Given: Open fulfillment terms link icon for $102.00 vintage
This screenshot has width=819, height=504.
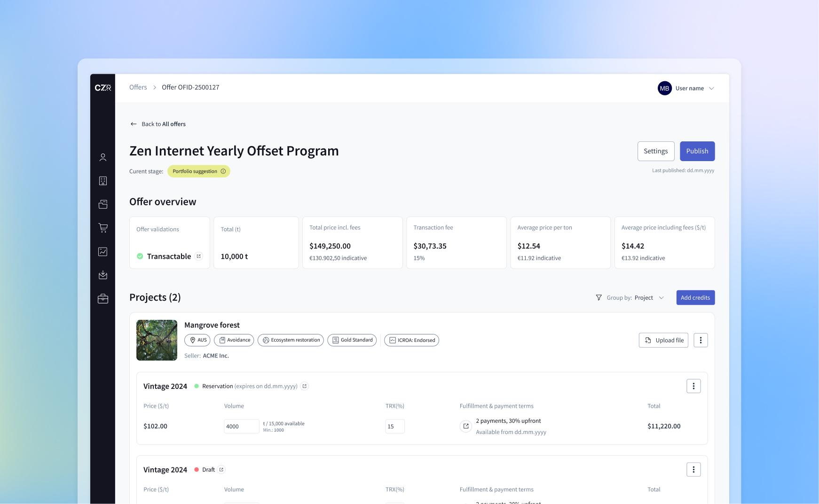Looking at the screenshot, I should point(465,426).
